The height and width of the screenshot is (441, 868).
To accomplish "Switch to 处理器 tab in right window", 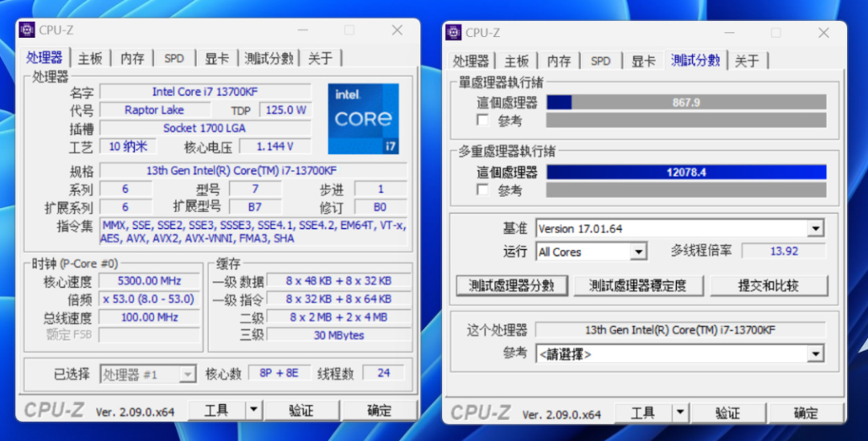I will 470,61.
